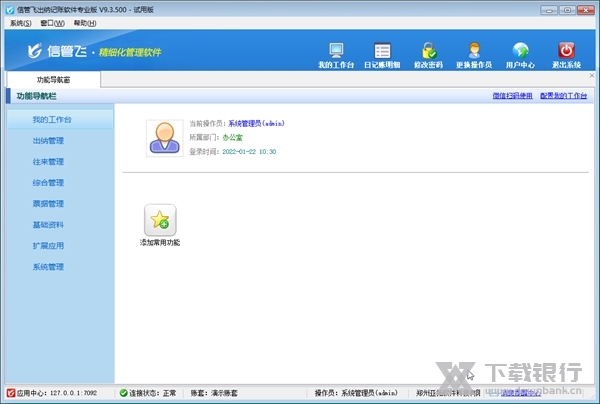Screen dimensions: 600x404
Task: Open 基础资料 in sidebar
Action: 48,225
